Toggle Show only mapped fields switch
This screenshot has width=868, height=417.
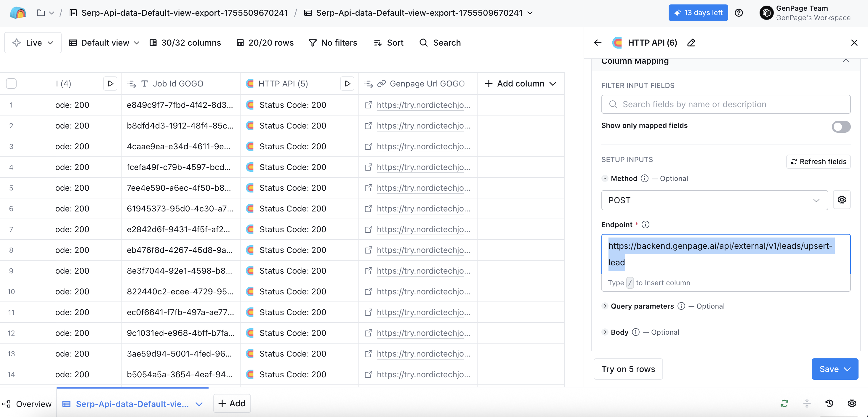(x=841, y=127)
